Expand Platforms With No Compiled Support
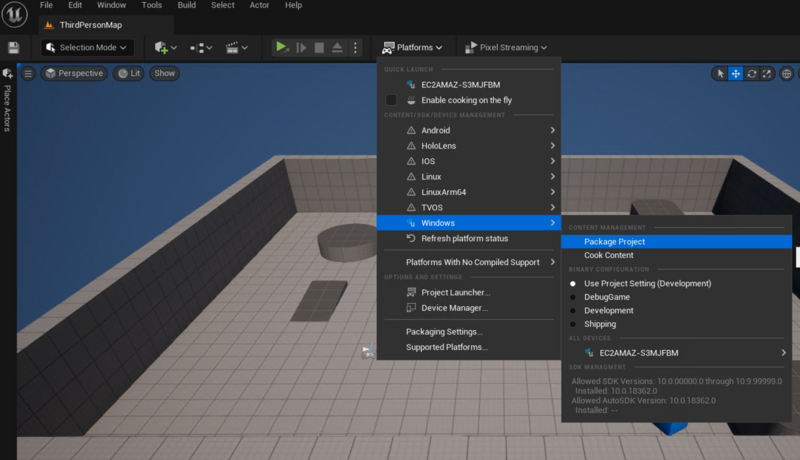 469,262
